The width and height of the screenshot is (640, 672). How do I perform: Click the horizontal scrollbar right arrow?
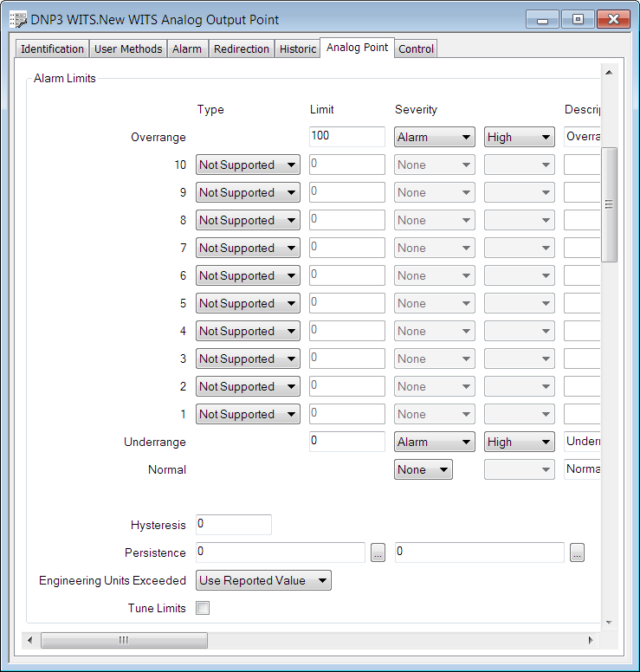tap(592, 640)
